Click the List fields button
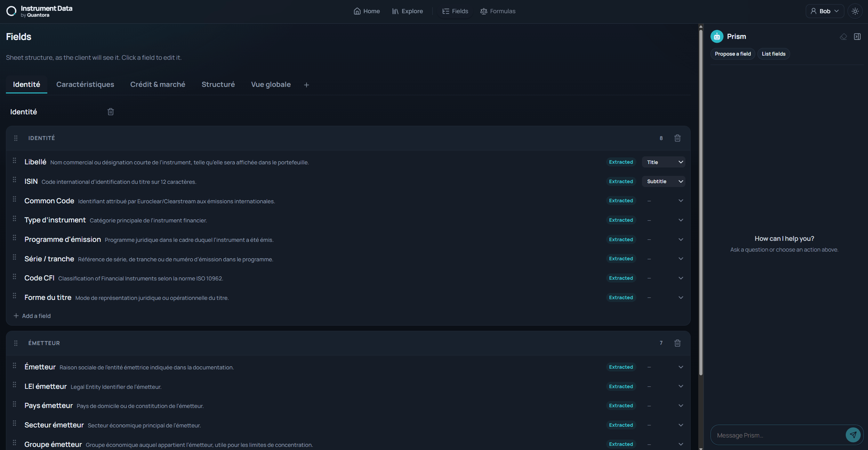 773,54
